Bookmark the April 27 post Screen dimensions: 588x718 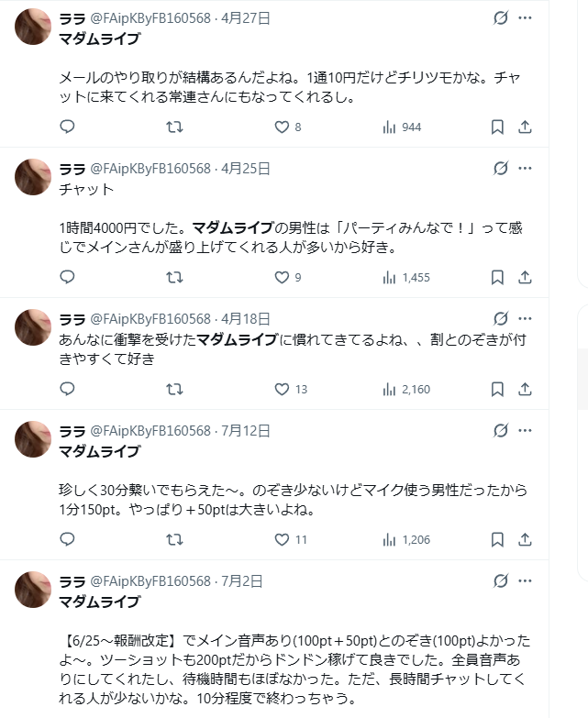pos(497,127)
